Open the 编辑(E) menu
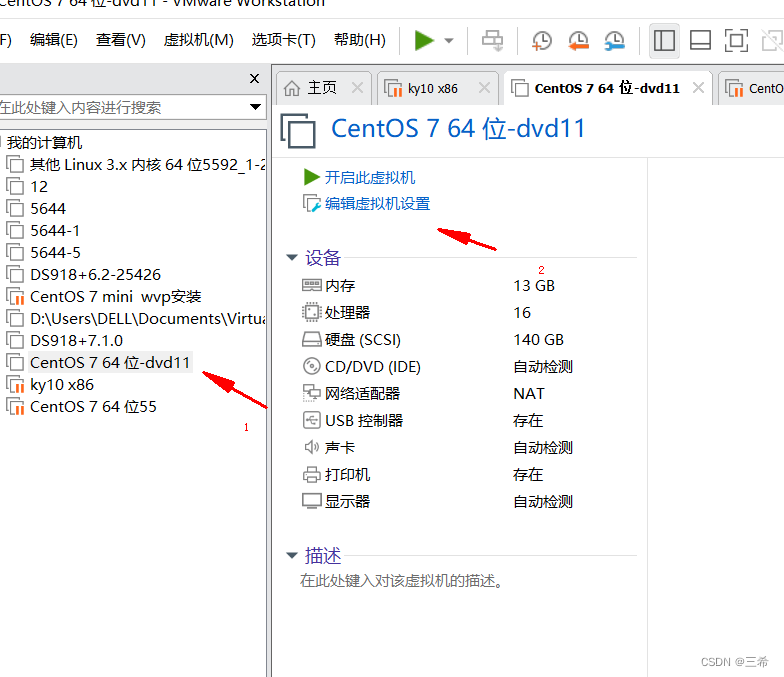The image size is (784, 677). pos(54,40)
